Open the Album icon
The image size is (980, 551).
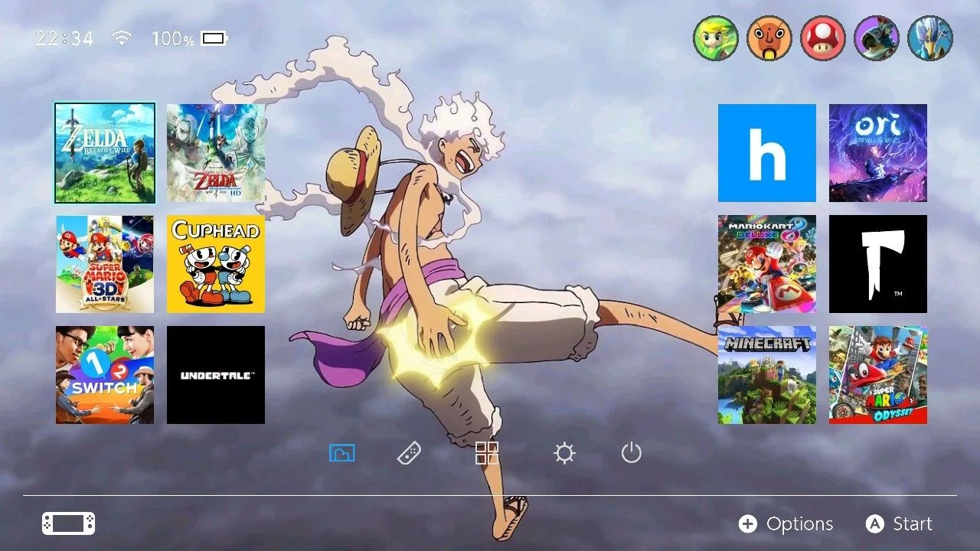(341, 453)
